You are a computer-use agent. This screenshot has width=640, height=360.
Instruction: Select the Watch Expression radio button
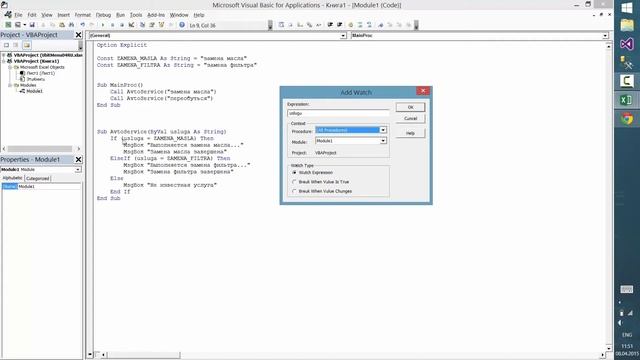[x=294, y=173]
